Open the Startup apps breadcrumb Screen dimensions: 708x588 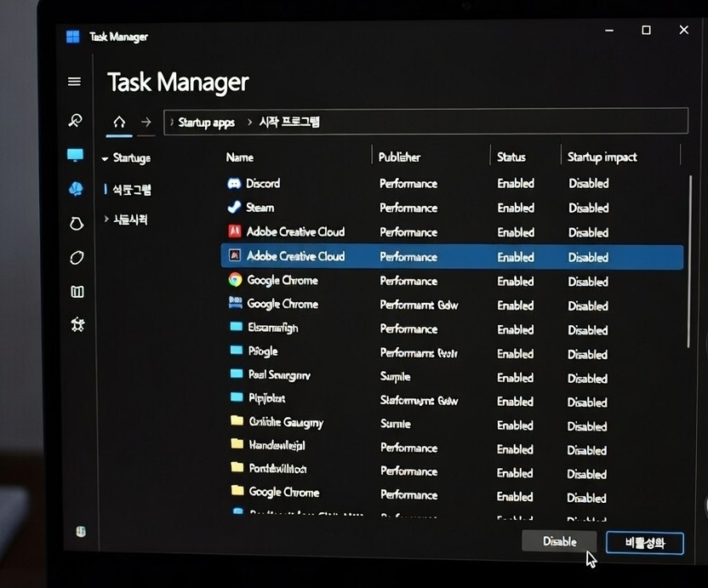206,123
